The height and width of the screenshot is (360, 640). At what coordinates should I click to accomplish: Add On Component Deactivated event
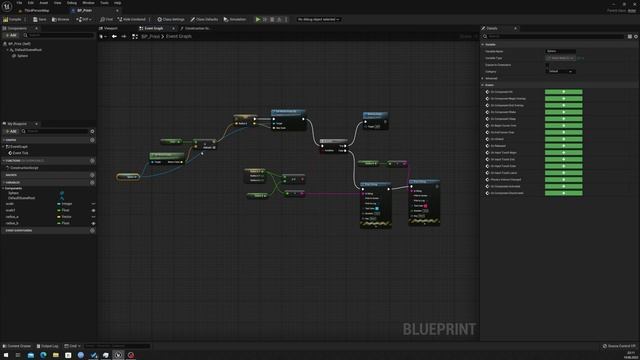[x=563, y=193]
